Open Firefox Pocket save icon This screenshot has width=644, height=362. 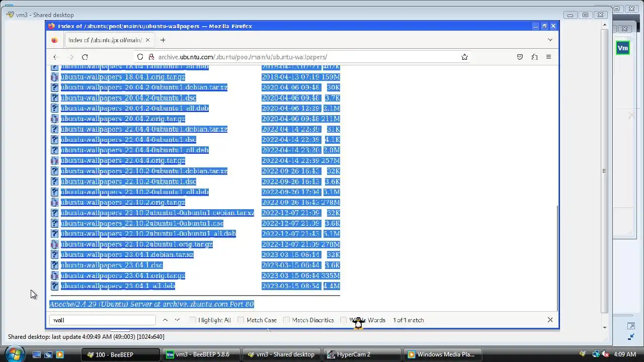pos(520,57)
